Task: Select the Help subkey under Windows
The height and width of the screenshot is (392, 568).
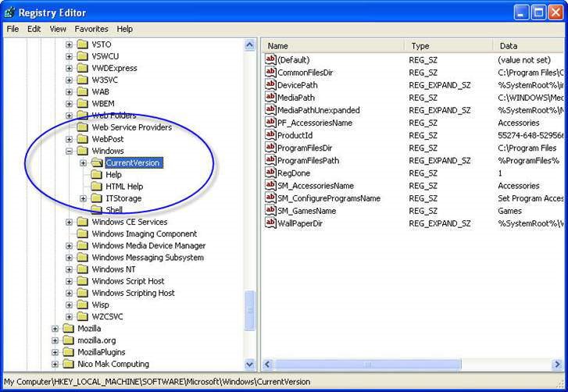Action: pos(113,174)
